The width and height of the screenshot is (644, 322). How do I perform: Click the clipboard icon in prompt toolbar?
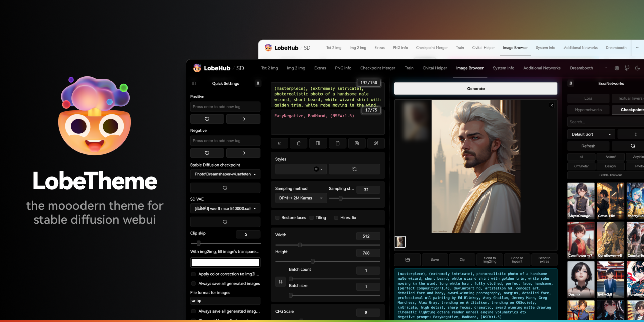click(x=337, y=143)
